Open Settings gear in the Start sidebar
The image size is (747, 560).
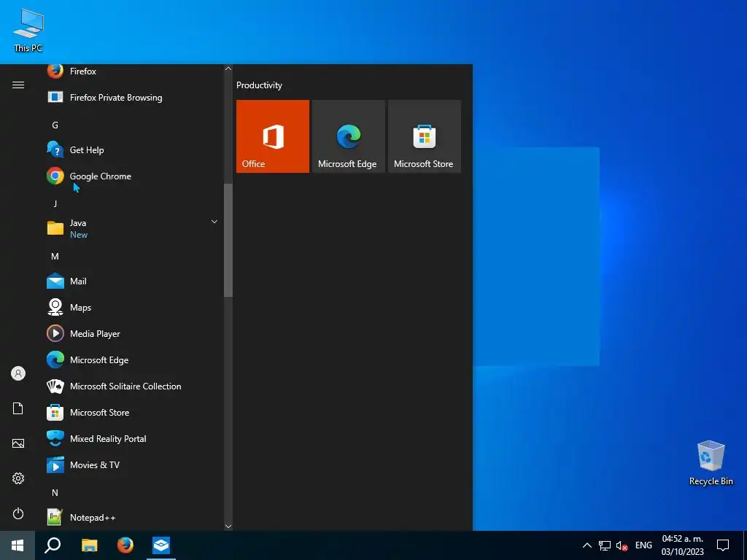18,478
